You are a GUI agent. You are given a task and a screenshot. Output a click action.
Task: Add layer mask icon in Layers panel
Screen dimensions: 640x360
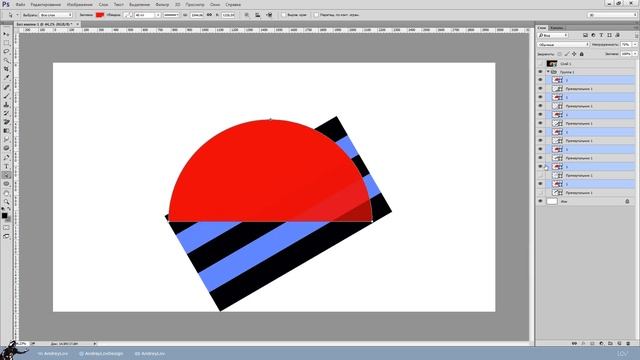[592, 344]
